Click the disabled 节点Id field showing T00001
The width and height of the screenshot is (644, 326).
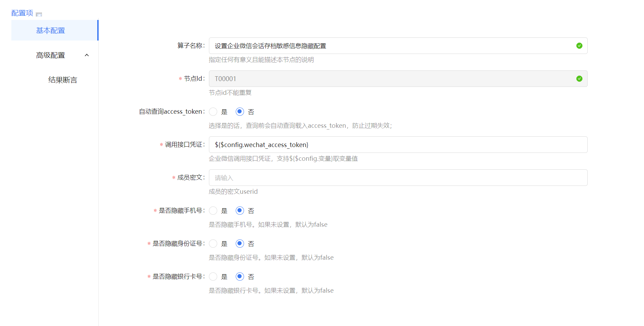tap(392, 79)
